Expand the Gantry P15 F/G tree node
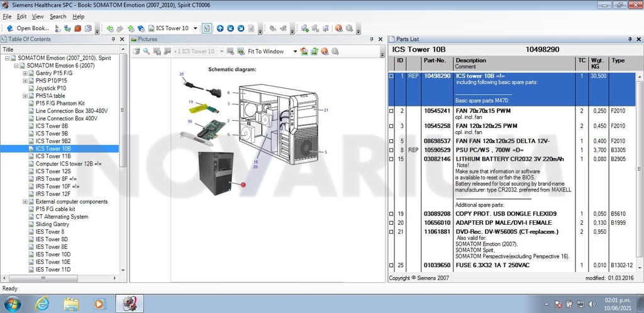The width and height of the screenshot is (644, 313). [x=25, y=73]
